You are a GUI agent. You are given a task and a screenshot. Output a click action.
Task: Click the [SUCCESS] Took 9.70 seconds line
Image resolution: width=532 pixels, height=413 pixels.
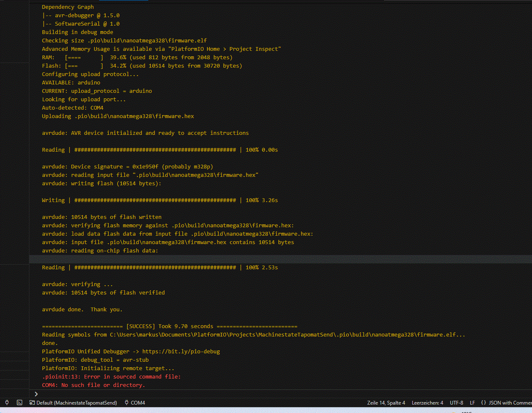(x=170, y=326)
